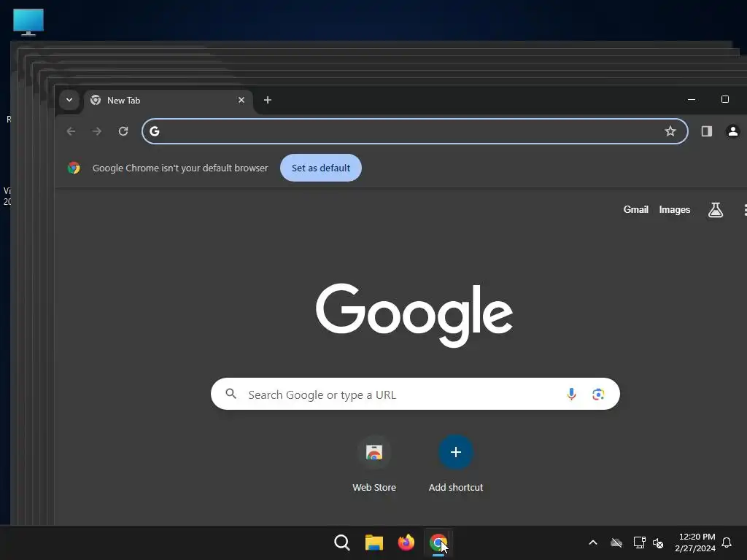This screenshot has height=560, width=747.
Task: Click the G icon in address bar
Action: coord(155,131)
